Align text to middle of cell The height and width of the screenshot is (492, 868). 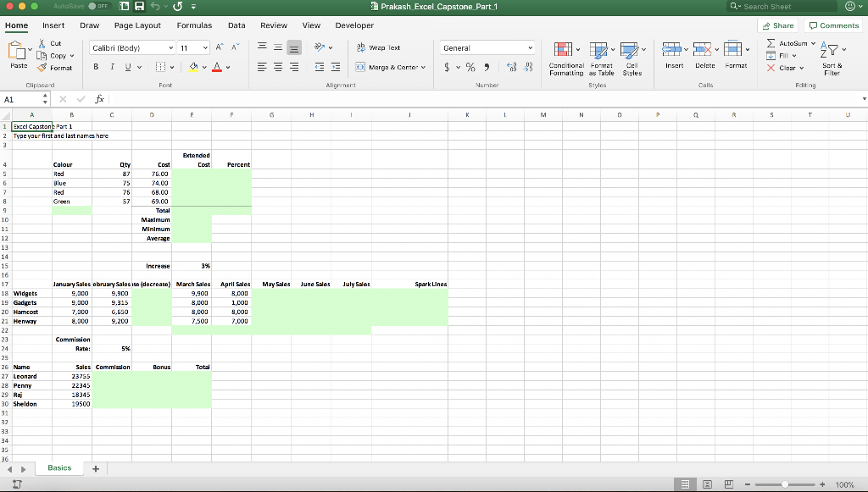click(x=278, y=47)
